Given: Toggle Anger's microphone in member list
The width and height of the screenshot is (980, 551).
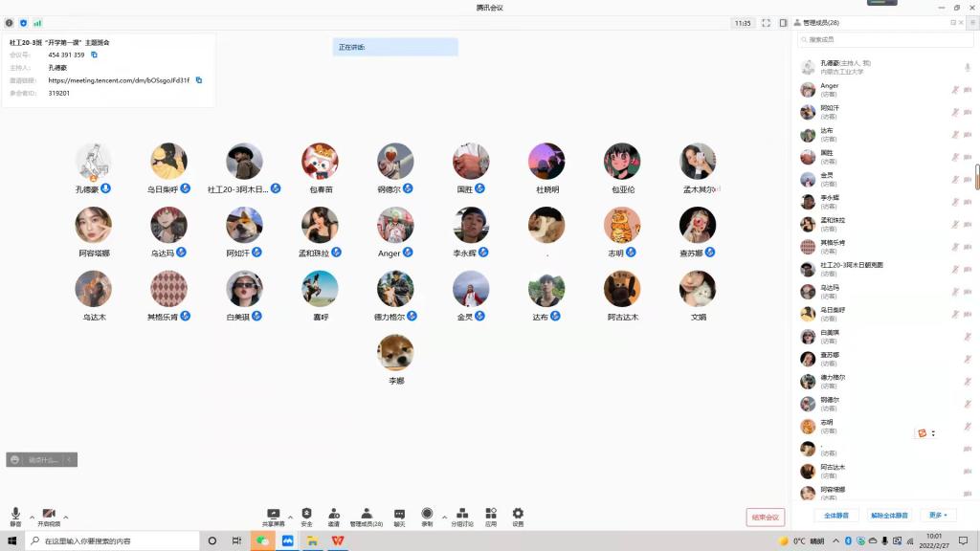Looking at the screenshot, I should point(954,90).
